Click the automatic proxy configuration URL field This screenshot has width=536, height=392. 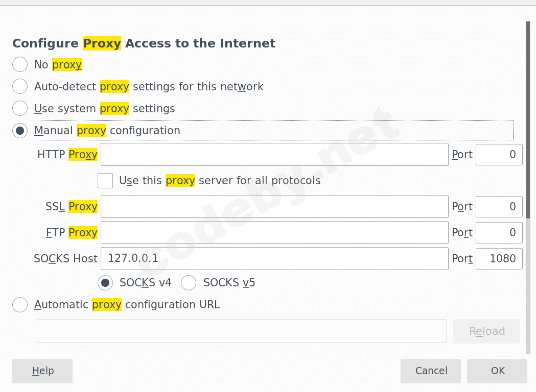point(242,331)
